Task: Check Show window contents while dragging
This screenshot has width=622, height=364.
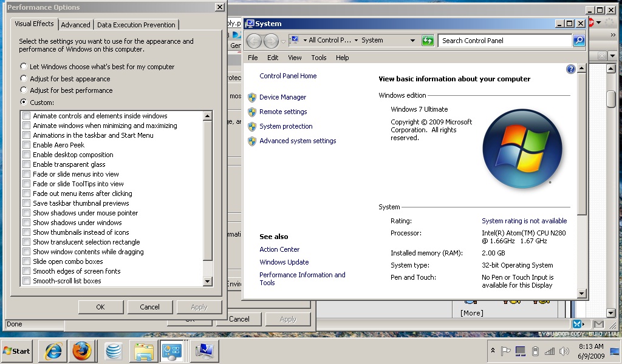Action: [x=27, y=252]
